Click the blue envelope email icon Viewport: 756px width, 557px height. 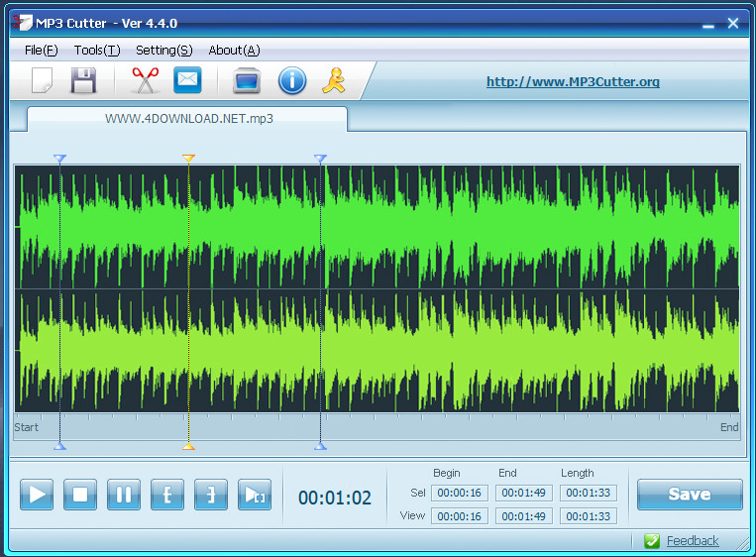click(x=187, y=80)
